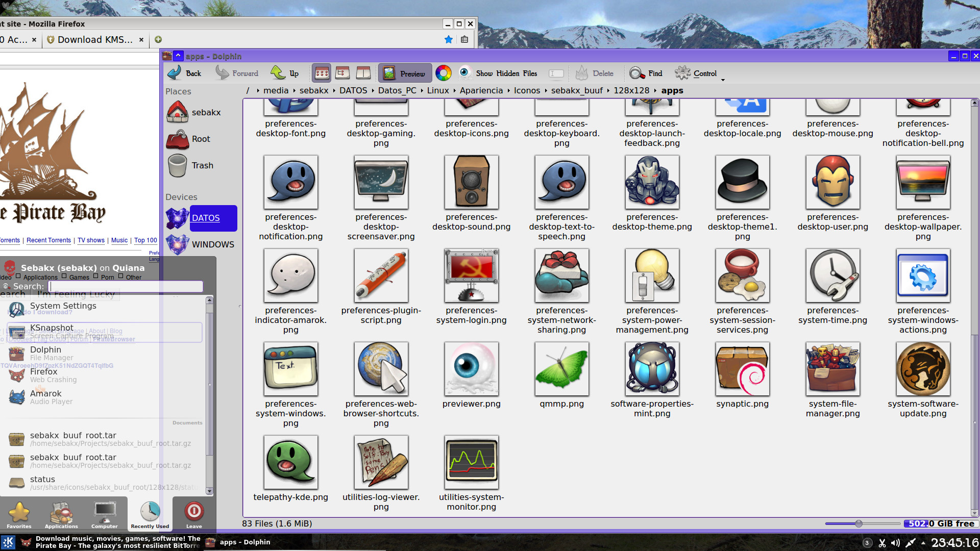Open Root in Places panel
Screen dimensions: 980x551
pyautogui.click(x=201, y=139)
